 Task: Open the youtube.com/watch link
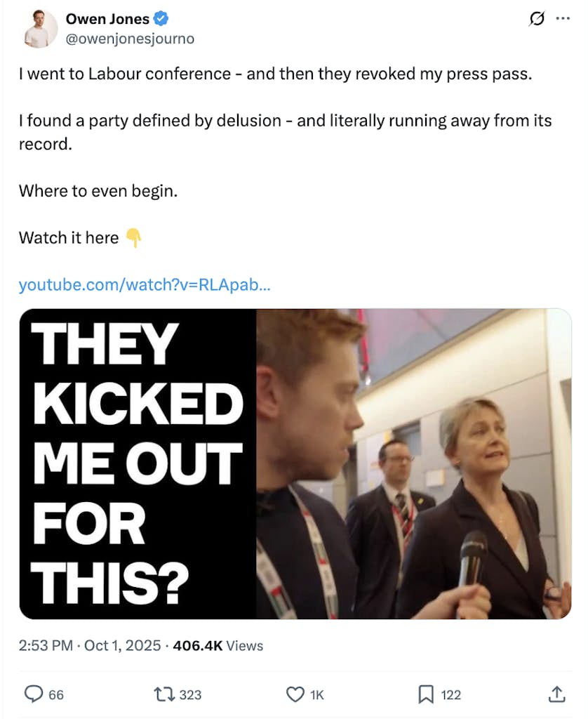point(145,285)
